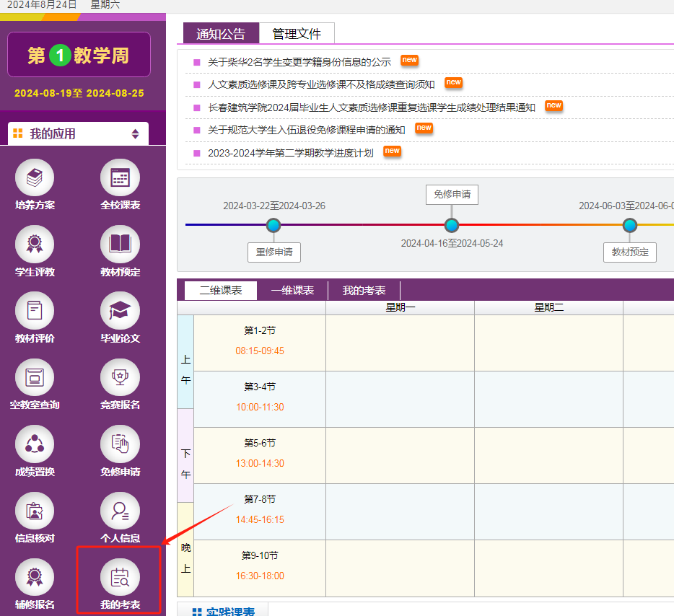Viewport: 674px width, 616px height.
Task: Open notice 2023-2024学年第二学期教学进度计划
Action: pyautogui.click(x=291, y=153)
